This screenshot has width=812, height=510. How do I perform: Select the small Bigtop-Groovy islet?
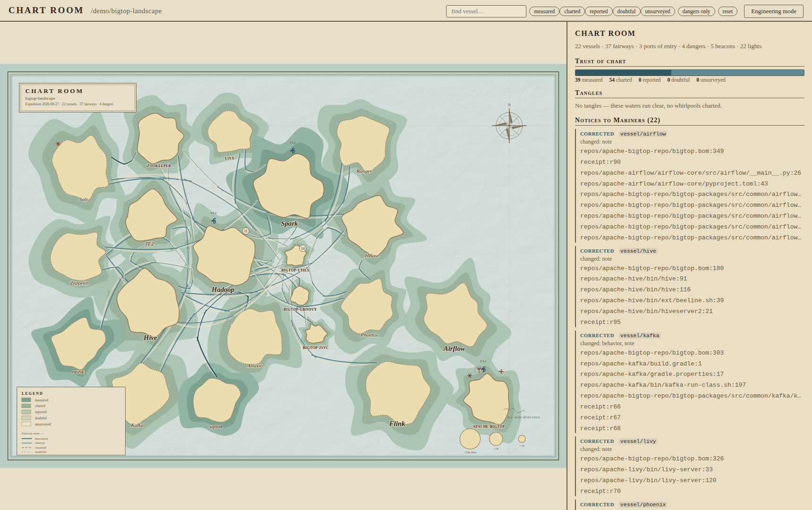pos(300,296)
